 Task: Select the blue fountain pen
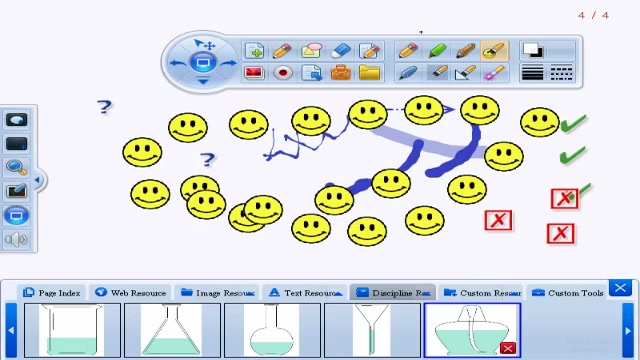tap(408, 73)
